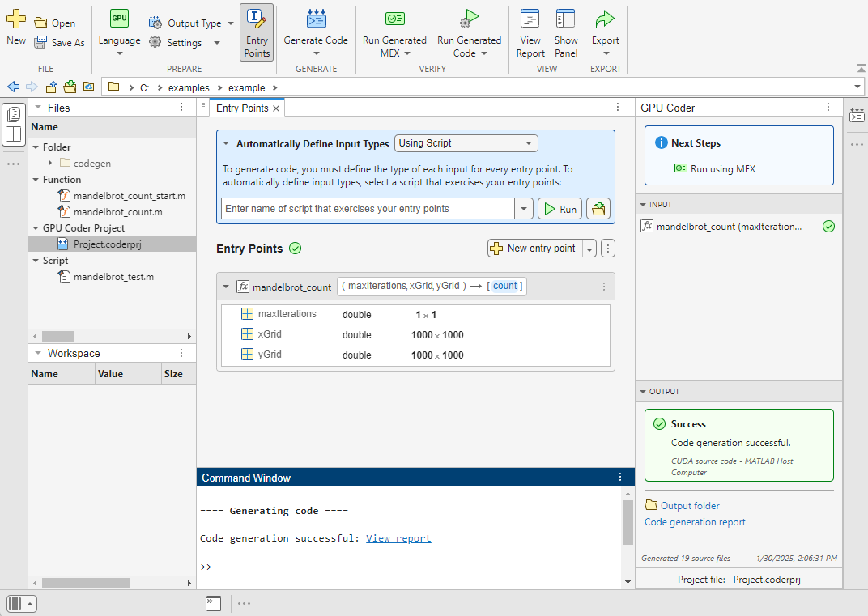The height and width of the screenshot is (616, 868).
Task: Click the script name input field
Action: pyautogui.click(x=368, y=209)
